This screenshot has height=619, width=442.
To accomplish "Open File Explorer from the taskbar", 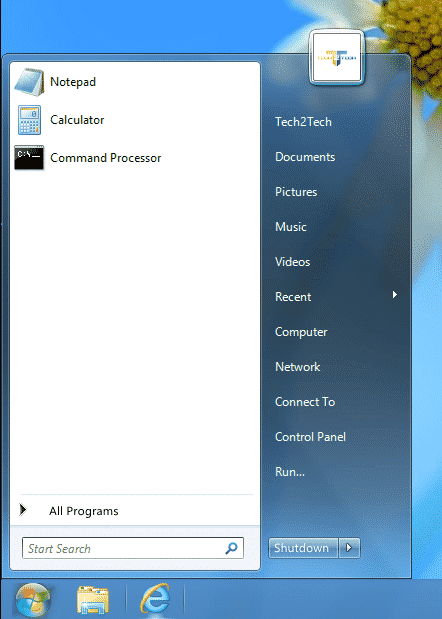I will [93, 600].
